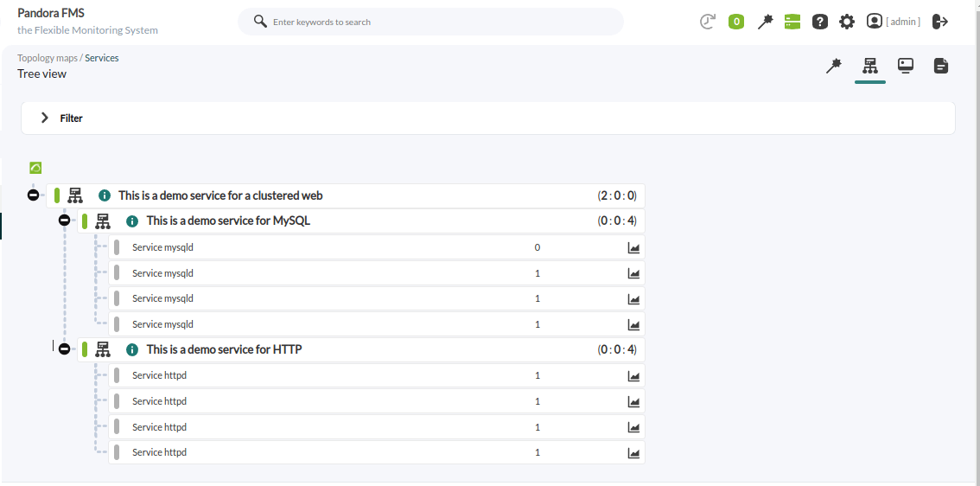This screenshot has width=980, height=486.
Task: Click the green server status icon
Action: [792, 22]
